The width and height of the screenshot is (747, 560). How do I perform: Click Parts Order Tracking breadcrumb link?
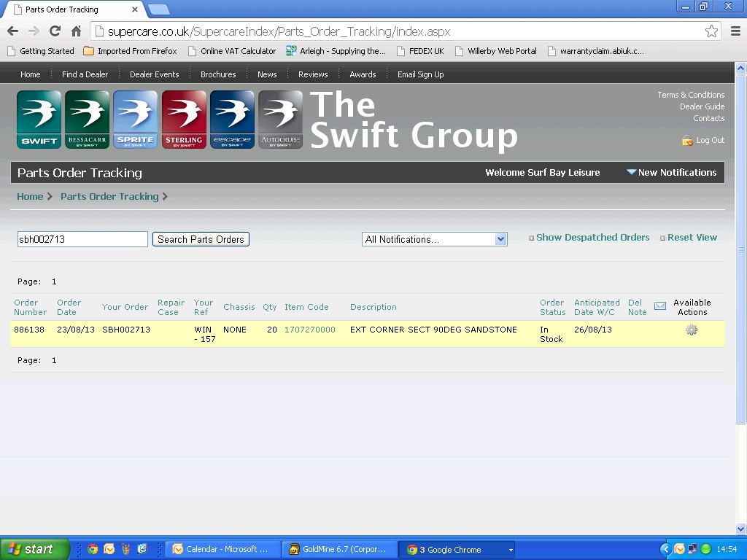pos(109,196)
